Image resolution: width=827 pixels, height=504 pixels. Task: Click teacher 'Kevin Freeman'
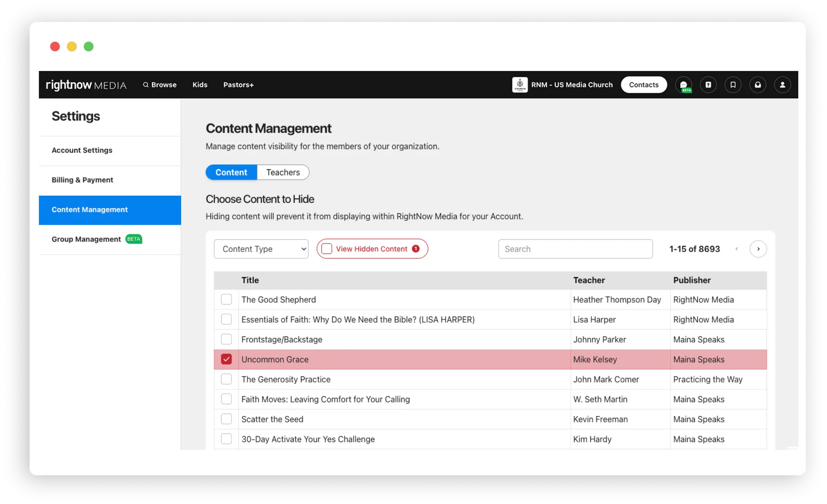click(600, 419)
